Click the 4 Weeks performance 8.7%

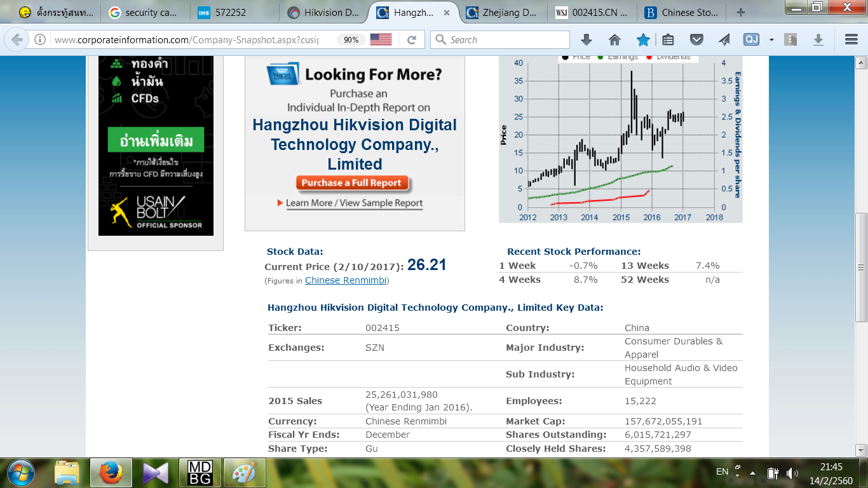click(586, 280)
